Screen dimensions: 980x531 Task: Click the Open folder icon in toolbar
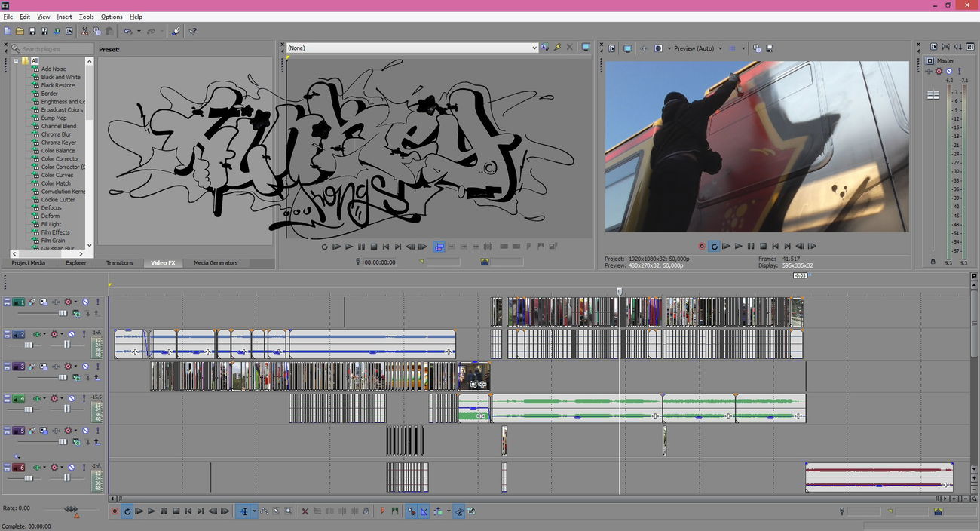(x=20, y=32)
